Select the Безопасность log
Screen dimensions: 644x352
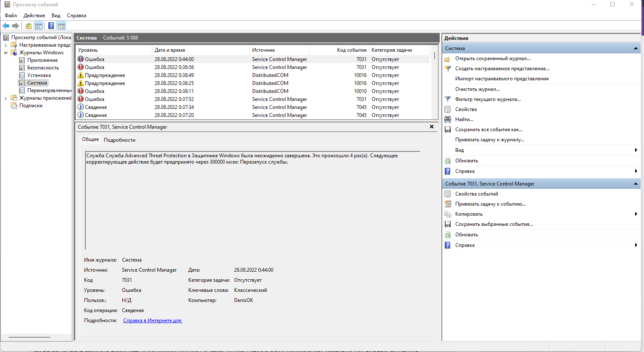tap(43, 68)
